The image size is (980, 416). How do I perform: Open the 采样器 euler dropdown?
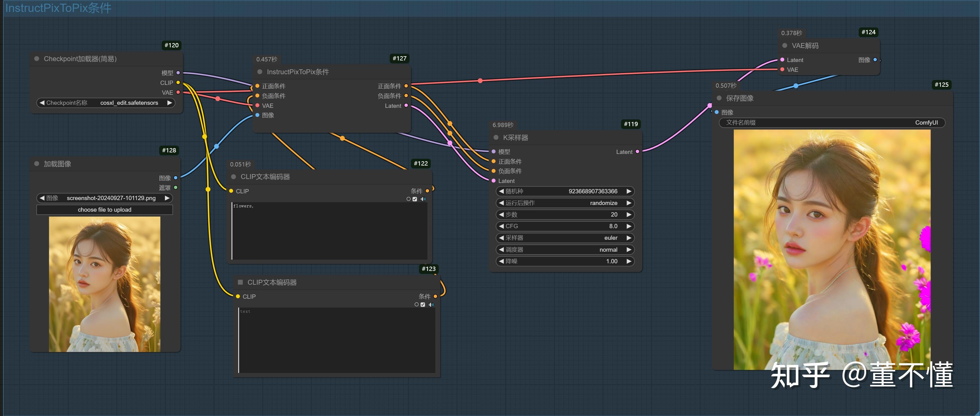click(x=565, y=238)
